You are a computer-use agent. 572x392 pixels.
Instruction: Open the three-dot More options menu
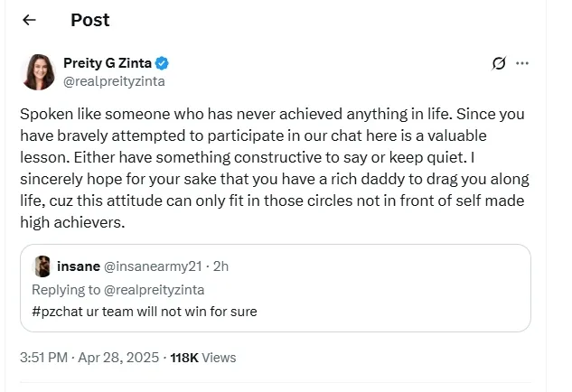point(522,63)
